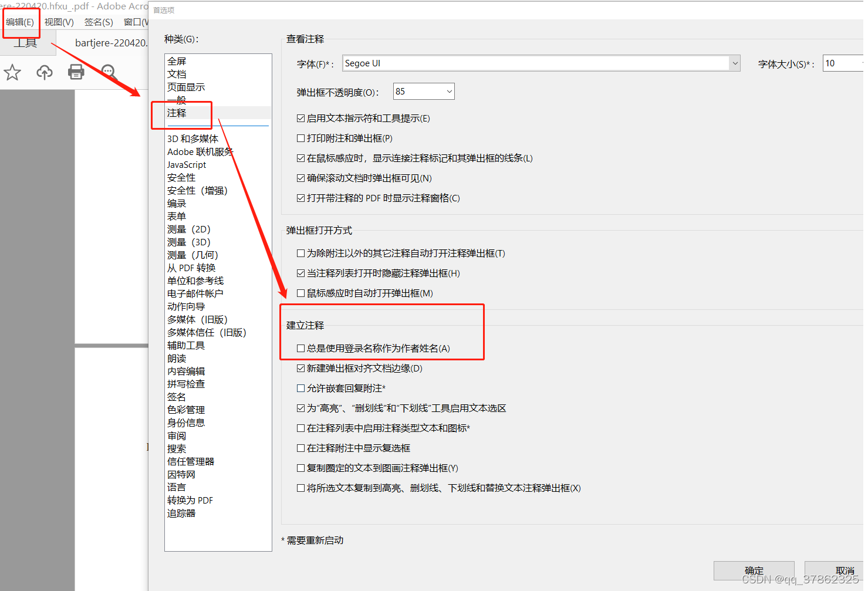Click the cloud upload icon

[x=45, y=72]
